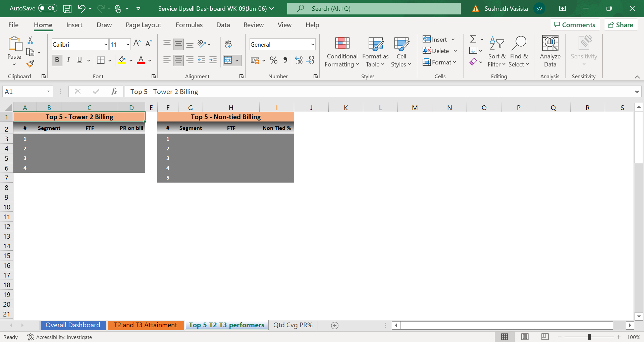644x342 pixels.
Task: Switch to Overall Dashboard sheet tab
Action: coord(73,325)
